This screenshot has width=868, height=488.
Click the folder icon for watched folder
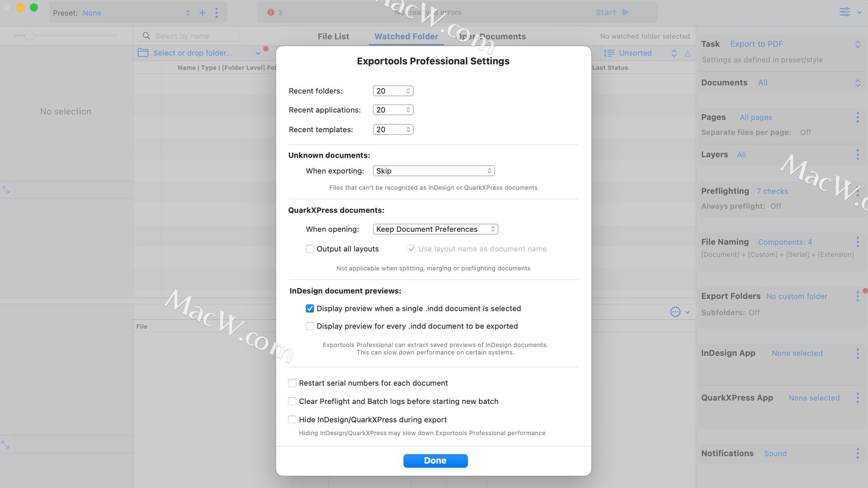[143, 53]
